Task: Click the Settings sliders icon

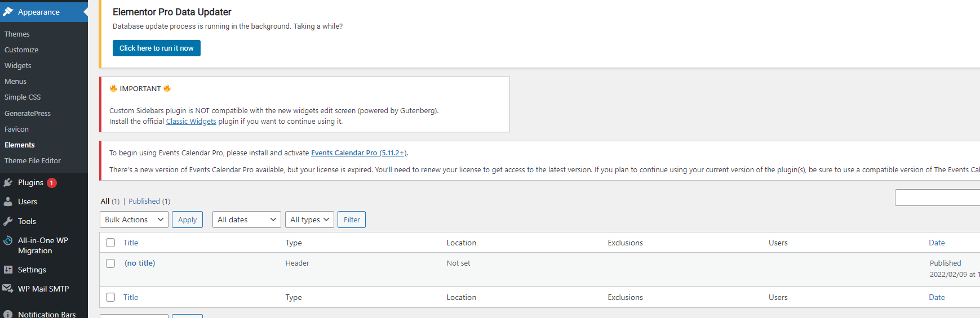Action: 8,270
